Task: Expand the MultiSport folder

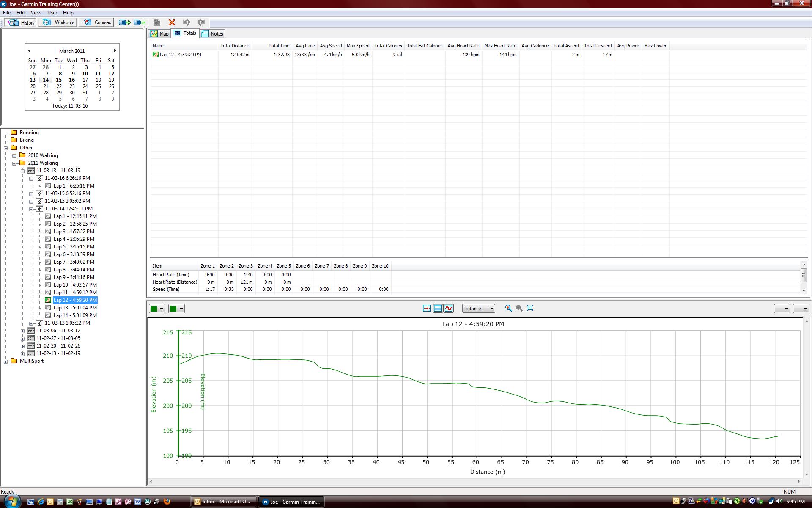Action: pyautogui.click(x=6, y=361)
